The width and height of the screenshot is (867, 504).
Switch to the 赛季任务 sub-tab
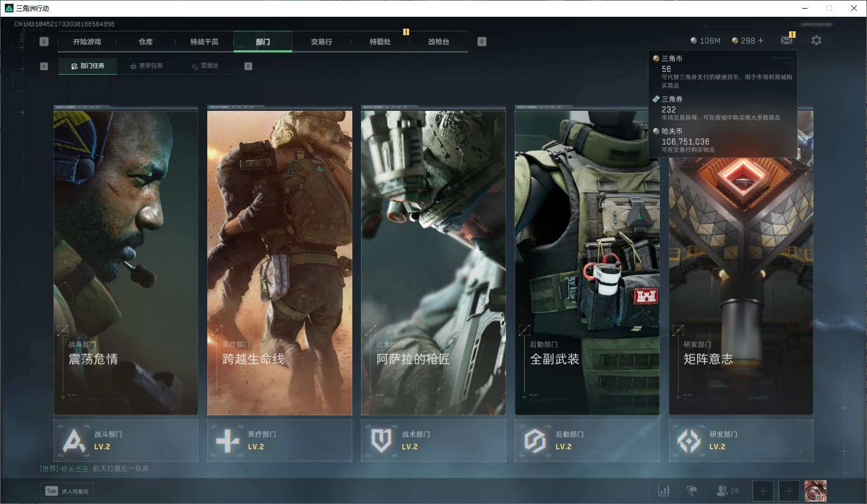pos(146,66)
